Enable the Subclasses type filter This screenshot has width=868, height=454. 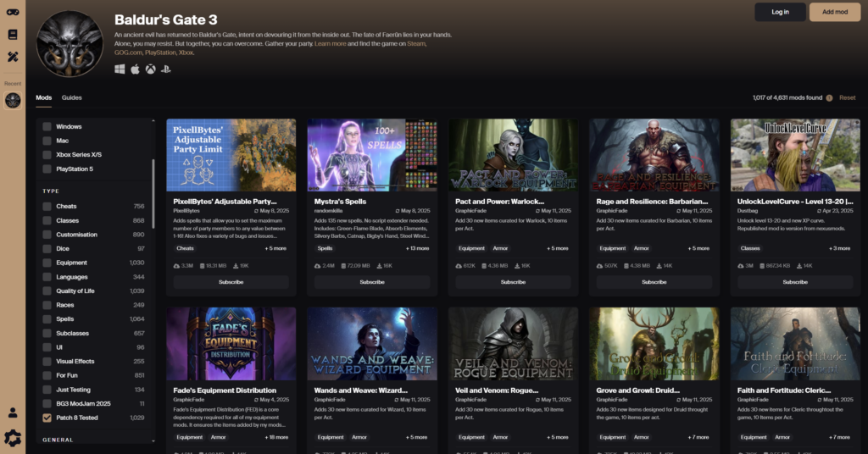pyautogui.click(x=47, y=334)
